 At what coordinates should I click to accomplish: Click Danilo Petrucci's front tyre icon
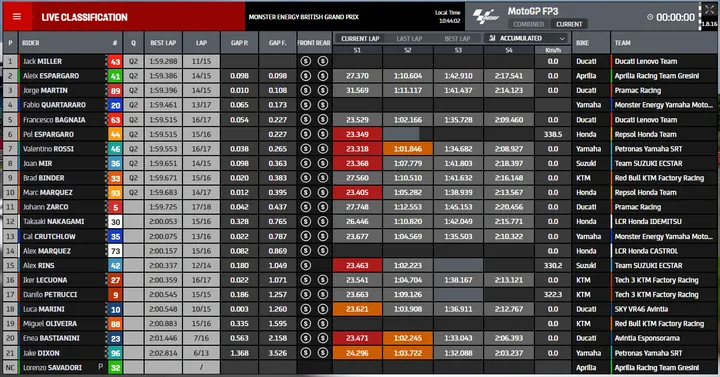[305, 294]
